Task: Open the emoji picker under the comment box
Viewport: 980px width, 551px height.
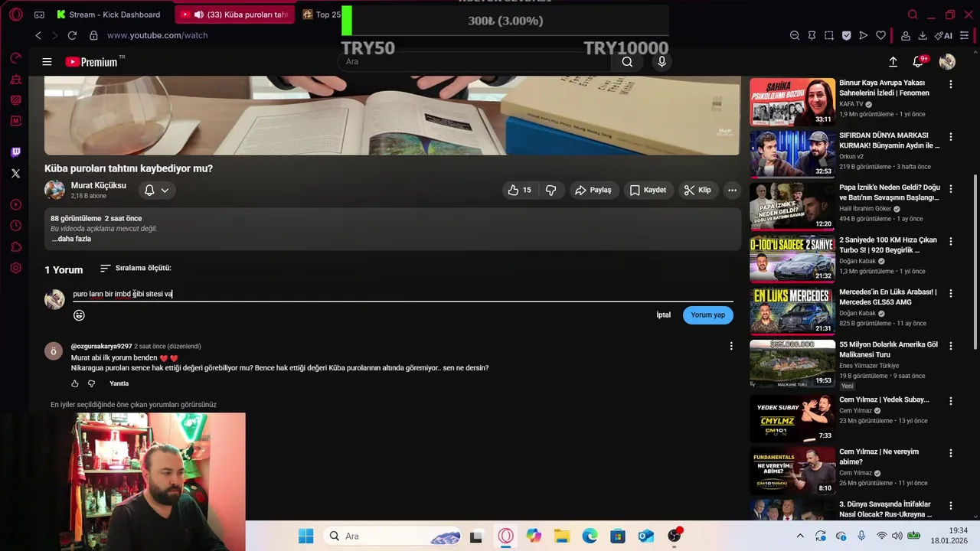Action: pos(79,315)
